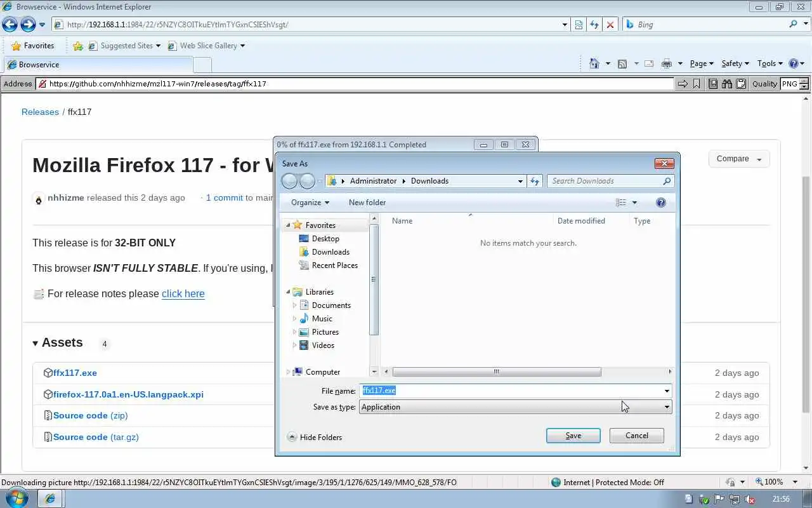Image resolution: width=812 pixels, height=508 pixels.
Task: Download firefox-117.0a1.en-US.langpack.xpi asset
Action: click(x=128, y=394)
